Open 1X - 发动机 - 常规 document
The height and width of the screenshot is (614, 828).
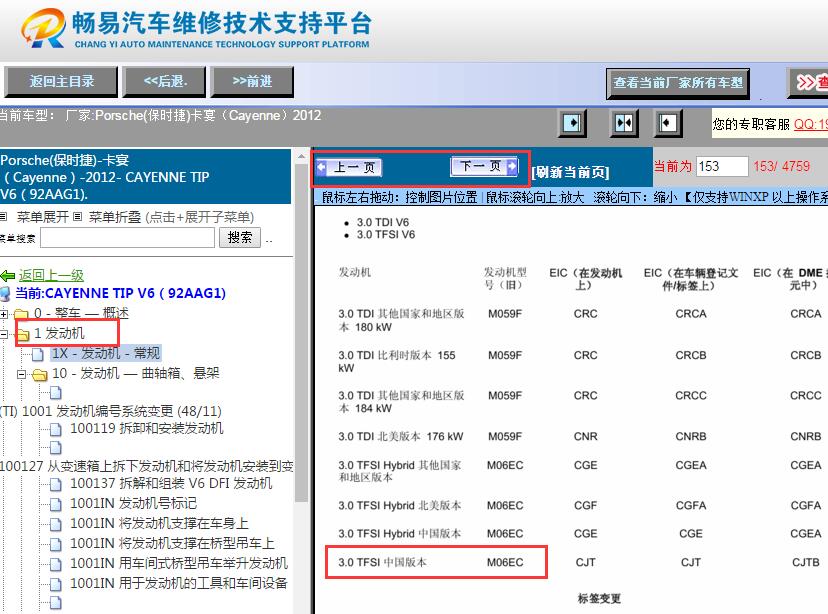(x=106, y=353)
